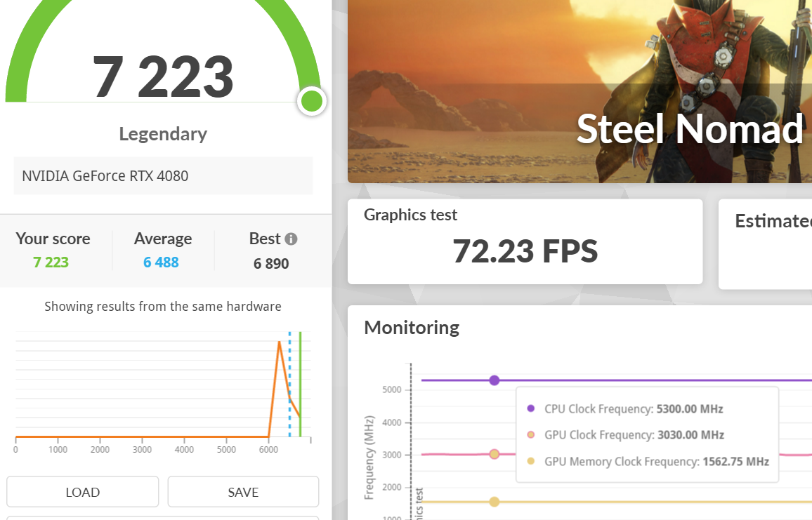The image size is (812, 520).
Task: Click the info icon next to Best
Action: coord(291,239)
